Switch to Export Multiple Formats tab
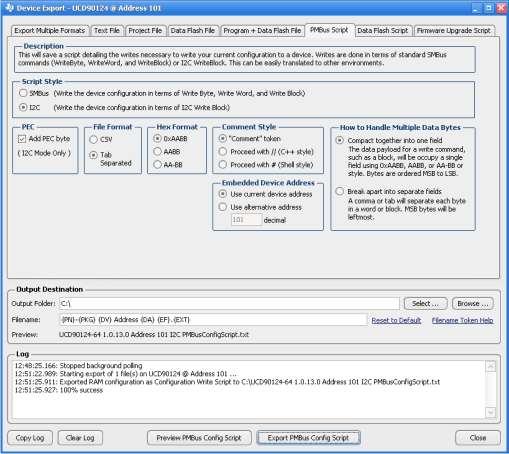 click(x=50, y=31)
